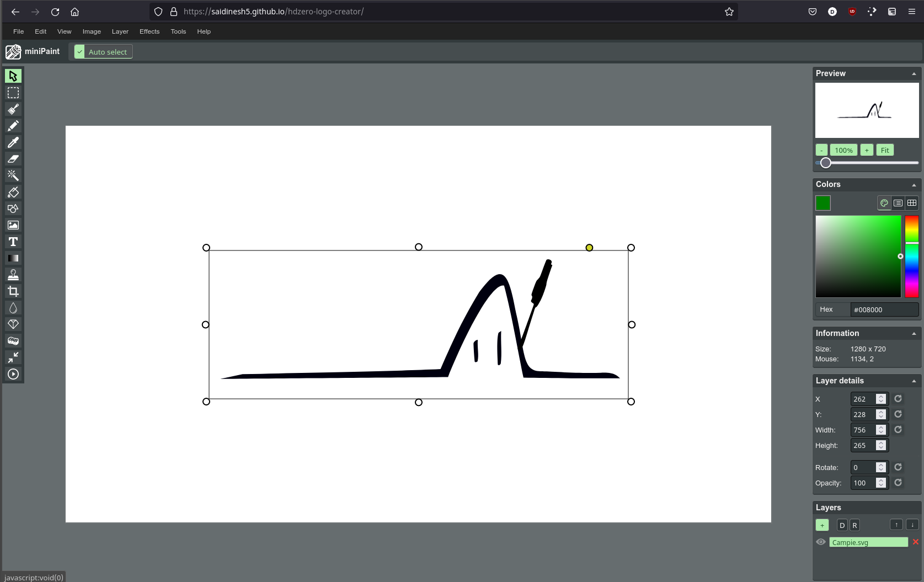
Task: Toggle the Auto select checkbox
Action: pos(80,52)
